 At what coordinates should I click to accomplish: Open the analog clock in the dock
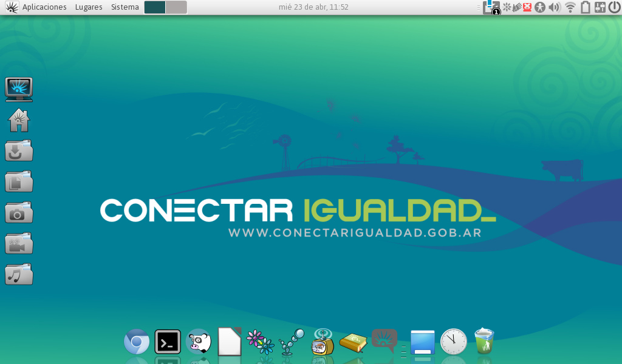click(453, 342)
